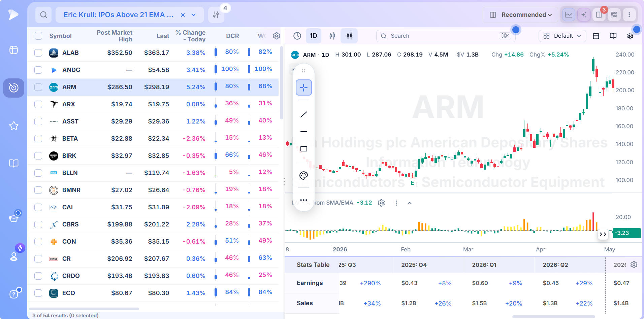
Task: Open the calendar icon in chart toolbar
Action: [x=596, y=36]
